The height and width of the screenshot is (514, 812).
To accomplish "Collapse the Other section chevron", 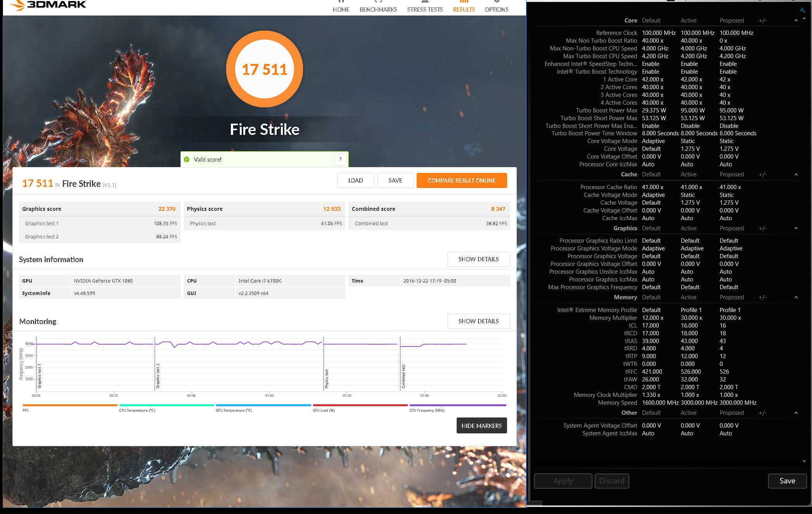I will coord(796,413).
